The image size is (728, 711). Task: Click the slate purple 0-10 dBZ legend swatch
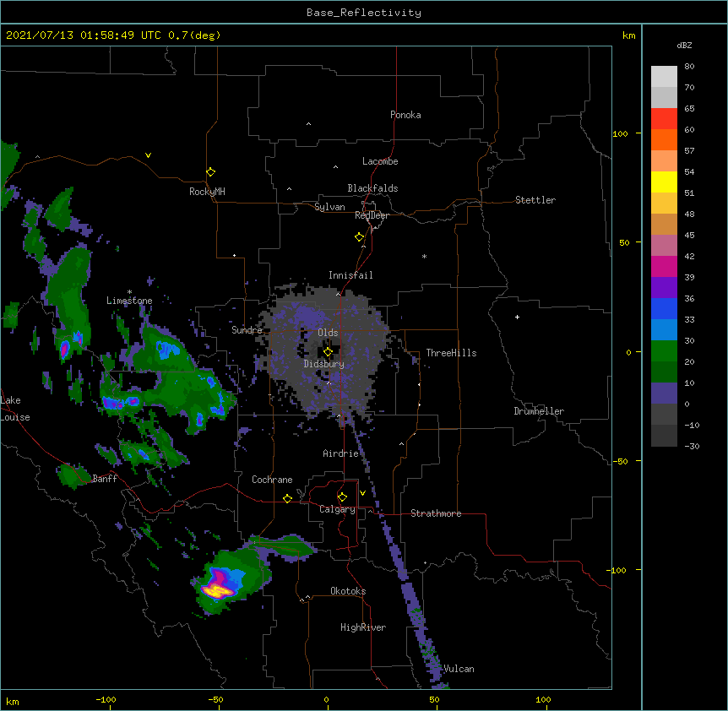coord(664,393)
